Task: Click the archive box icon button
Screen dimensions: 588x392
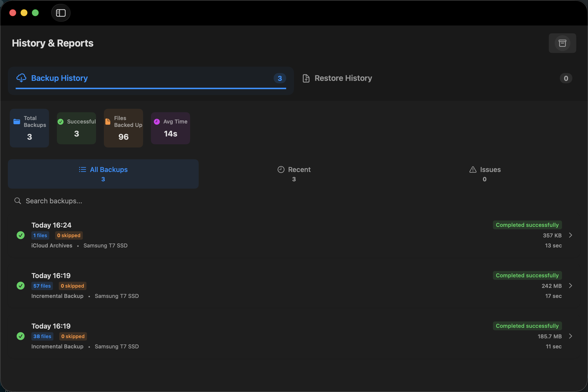Action: [x=562, y=43]
